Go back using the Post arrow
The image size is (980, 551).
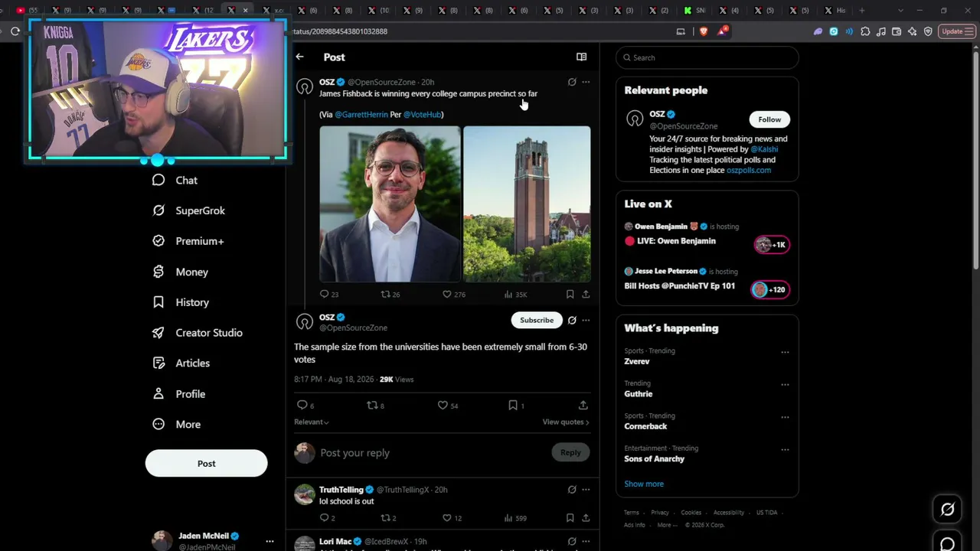point(299,57)
